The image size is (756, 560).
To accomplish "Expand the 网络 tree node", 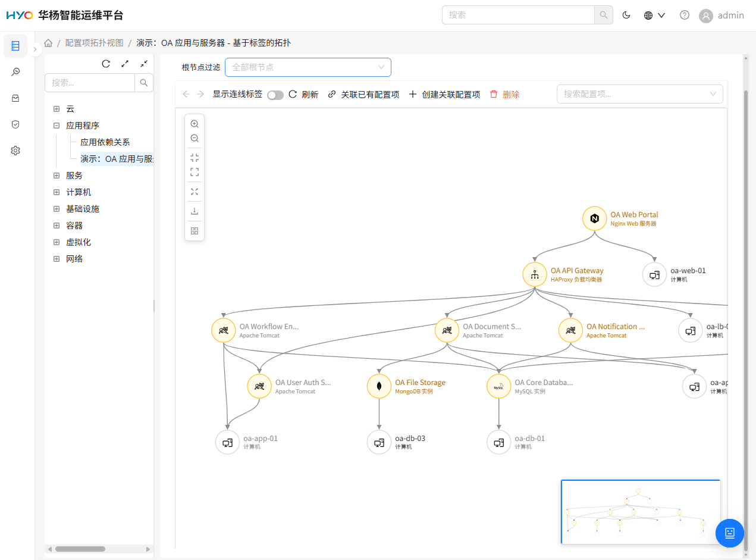I will click(57, 259).
